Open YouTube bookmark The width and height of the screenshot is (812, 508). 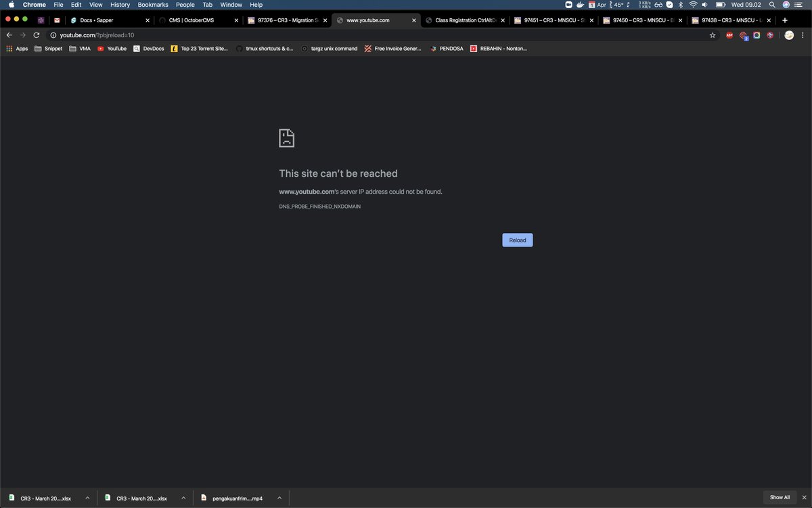[x=112, y=49]
